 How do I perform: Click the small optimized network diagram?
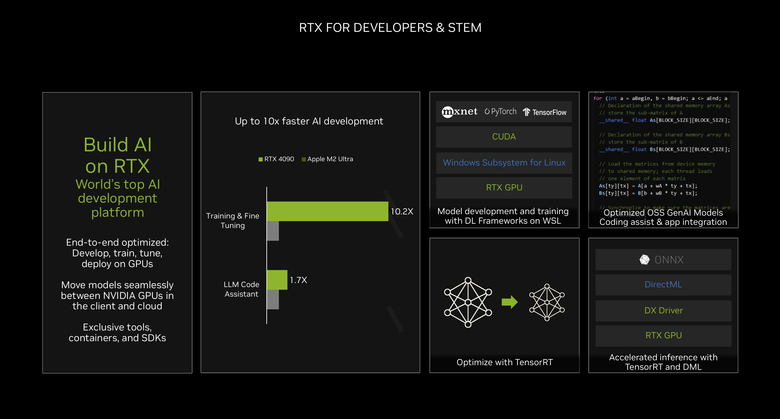pos(547,302)
